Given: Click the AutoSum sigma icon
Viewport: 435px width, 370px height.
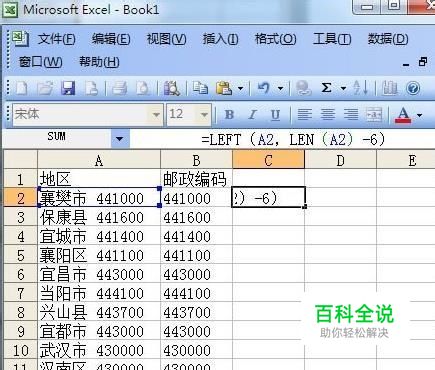Looking at the screenshot, I should [x=326, y=88].
